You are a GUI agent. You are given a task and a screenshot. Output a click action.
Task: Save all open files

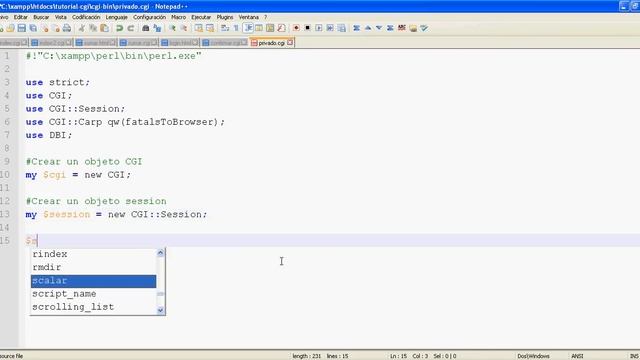[33, 28]
